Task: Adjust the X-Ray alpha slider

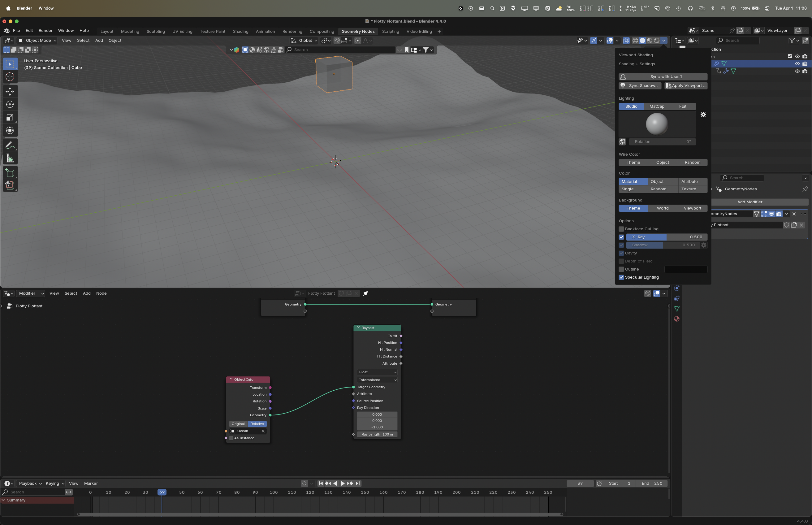Action: pos(667,237)
